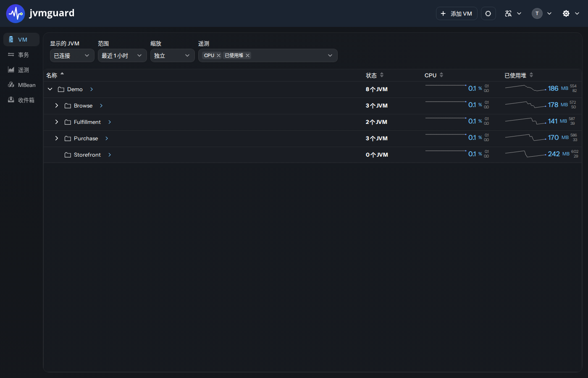This screenshot has height=378, width=588.
Task: Click Purchase's heap sparkline chart
Action: pyautogui.click(x=525, y=137)
